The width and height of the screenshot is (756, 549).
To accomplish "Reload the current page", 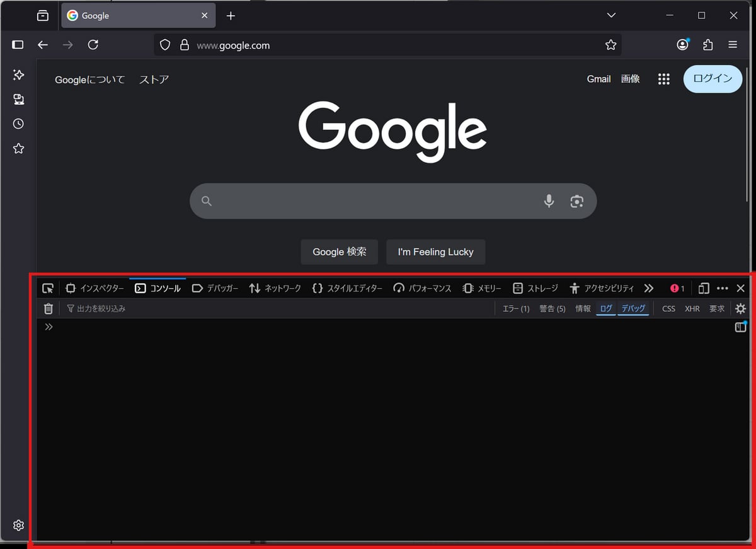I will click(x=93, y=45).
